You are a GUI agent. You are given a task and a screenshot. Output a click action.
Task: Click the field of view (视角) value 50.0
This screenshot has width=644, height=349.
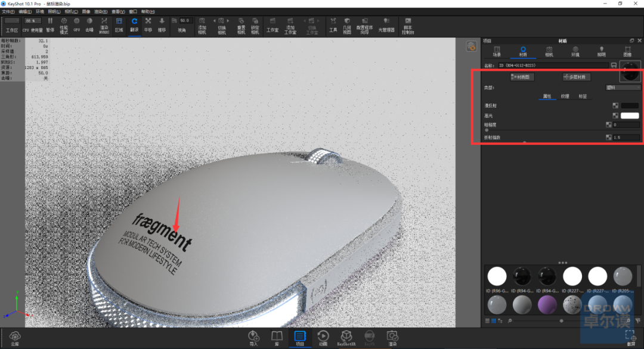coord(185,20)
